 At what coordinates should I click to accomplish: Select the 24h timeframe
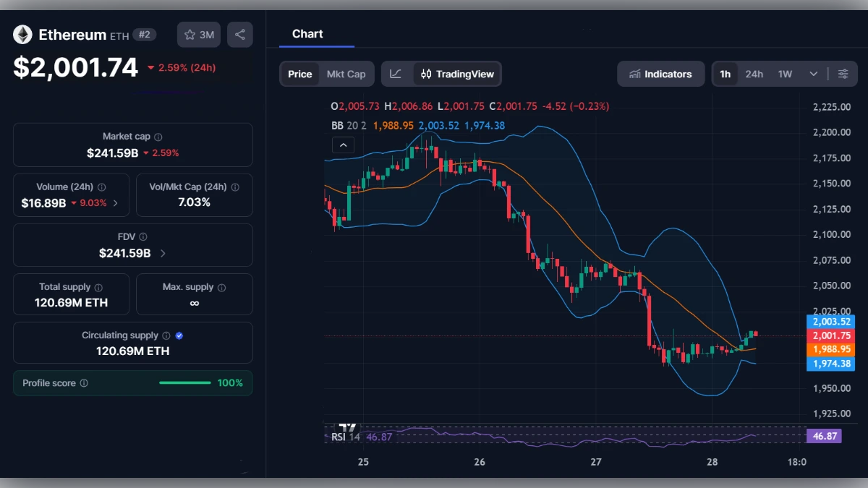click(754, 73)
